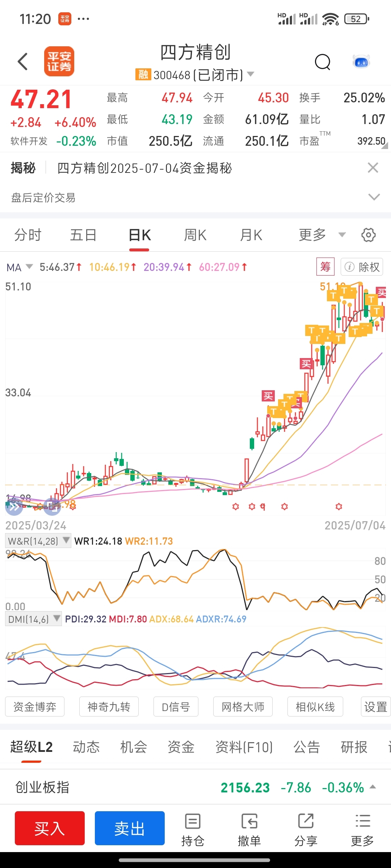
Task: Expand the 创业板指 index bar arrow
Action: click(373, 787)
